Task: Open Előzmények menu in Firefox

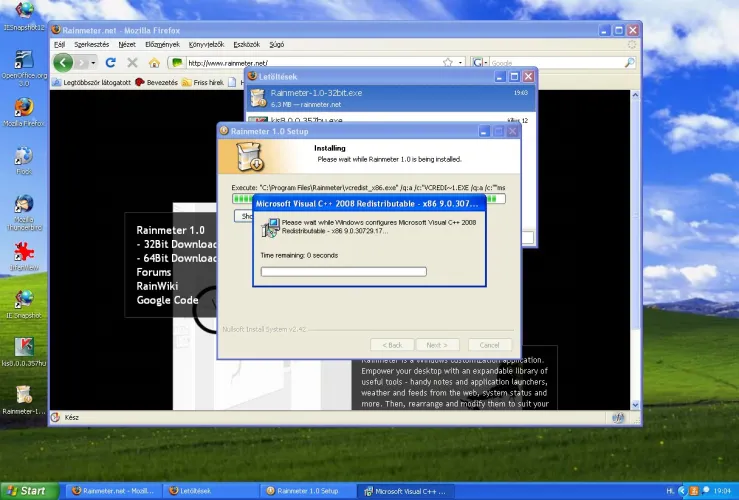Action: coord(162,44)
